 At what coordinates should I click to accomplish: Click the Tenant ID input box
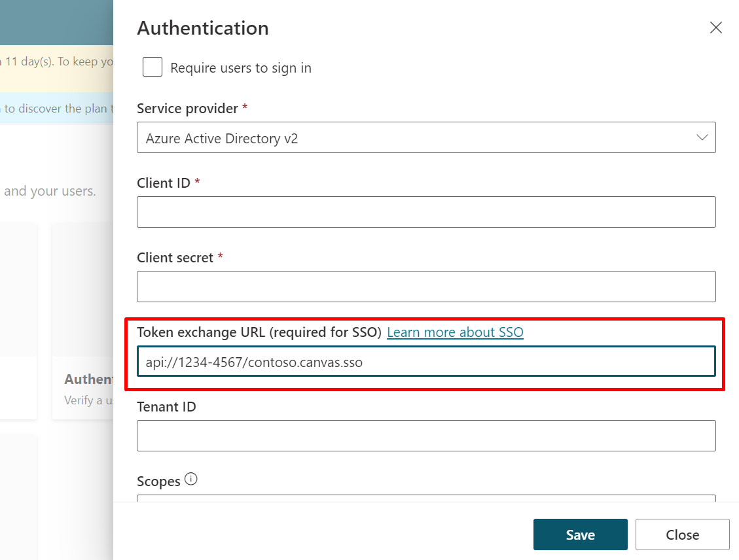tap(426, 436)
